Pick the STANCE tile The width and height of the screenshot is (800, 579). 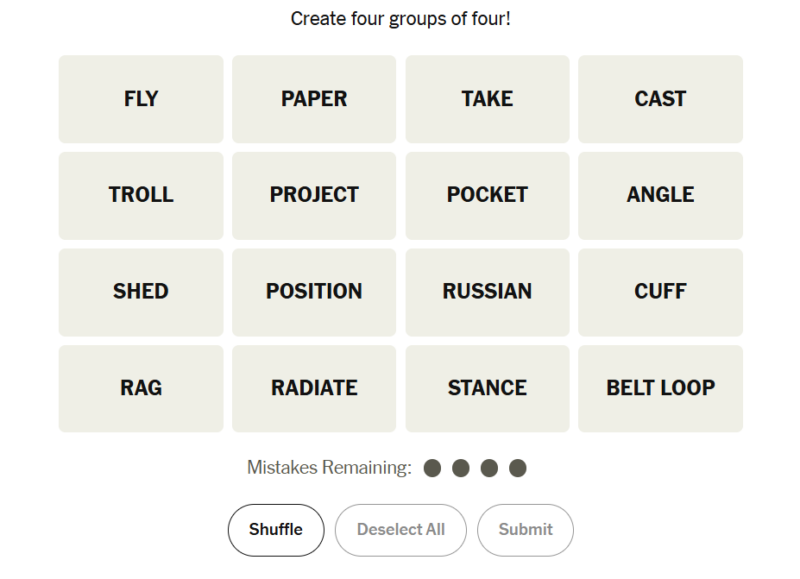[487, 388]
